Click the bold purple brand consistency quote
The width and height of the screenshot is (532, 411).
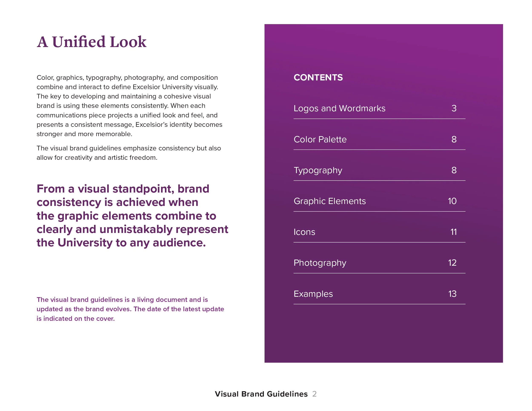132,216
